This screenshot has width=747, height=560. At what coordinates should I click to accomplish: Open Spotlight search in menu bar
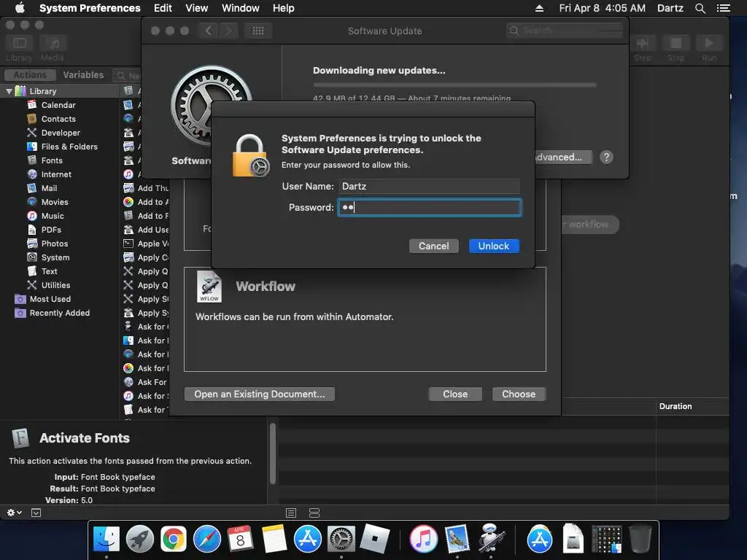point(700,8)
